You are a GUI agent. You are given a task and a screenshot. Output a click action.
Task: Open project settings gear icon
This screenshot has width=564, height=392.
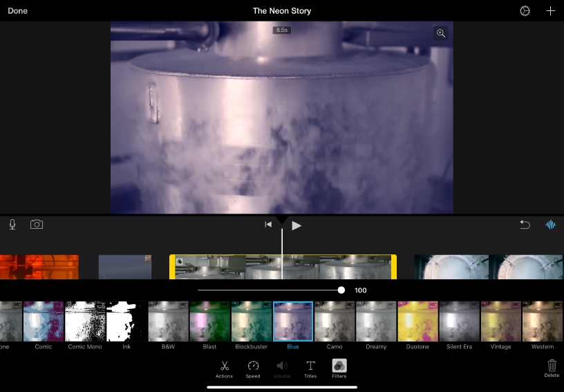pyautogui.click(x=525, y=11)
